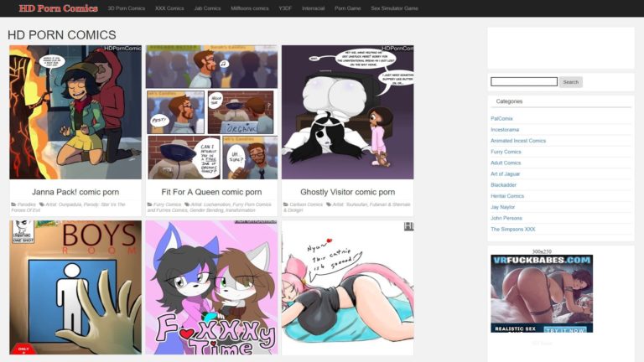
Task: Open the Blackadder category link
Action: pos(503,184)
